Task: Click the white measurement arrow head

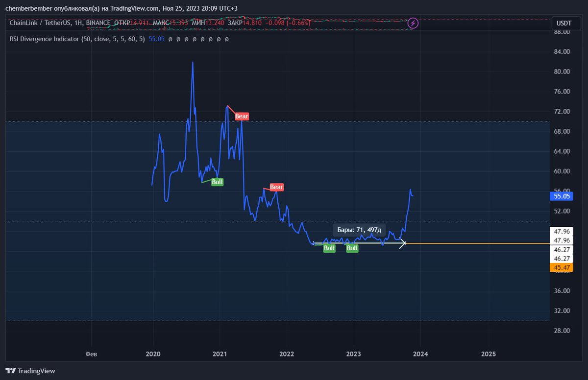Action: (402, 243)
